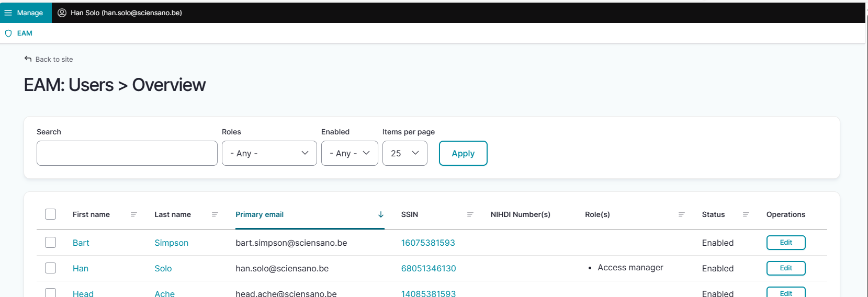Screen dimensions: 868x297
Task: Click the Role(s) column filter icon
Action: point(681,214)
